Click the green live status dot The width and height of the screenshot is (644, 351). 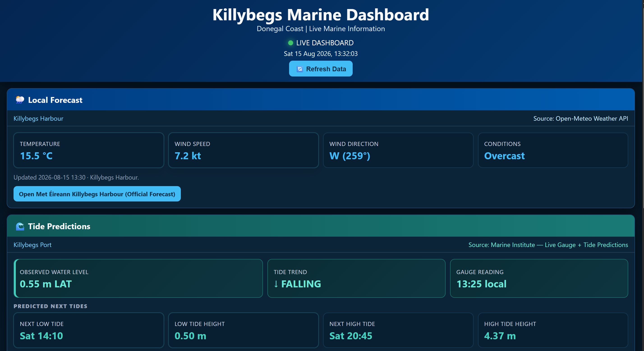pyautogui.click(x=290, y=43)
